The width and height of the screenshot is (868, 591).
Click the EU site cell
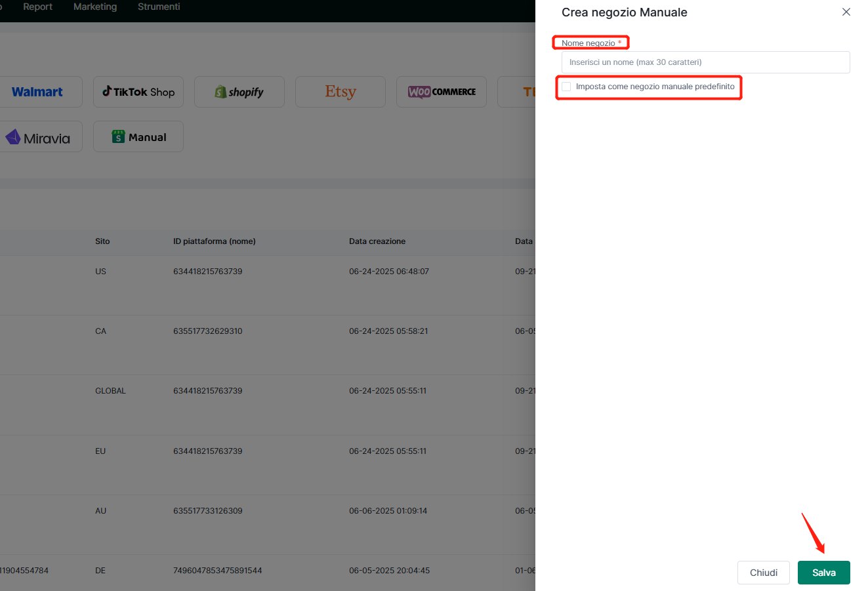(x=100, y=451)
